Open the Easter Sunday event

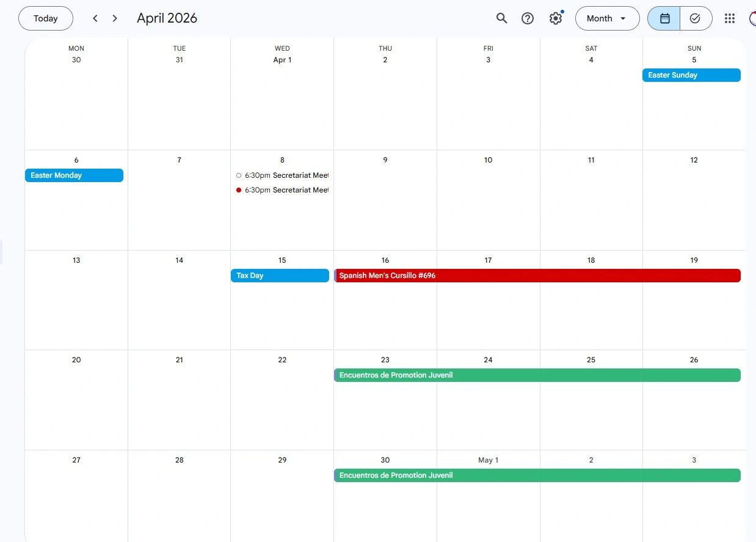coord(691,75)
